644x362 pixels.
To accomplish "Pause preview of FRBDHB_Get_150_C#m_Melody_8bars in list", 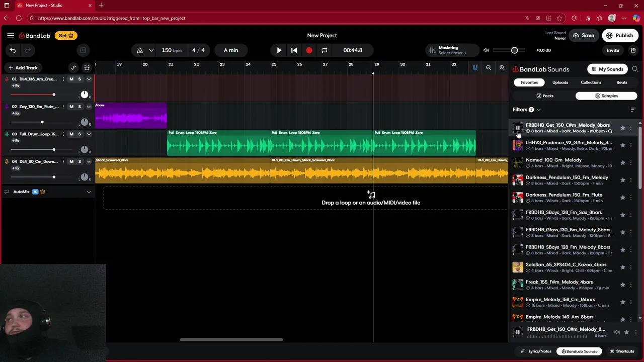I will point(518,128).
